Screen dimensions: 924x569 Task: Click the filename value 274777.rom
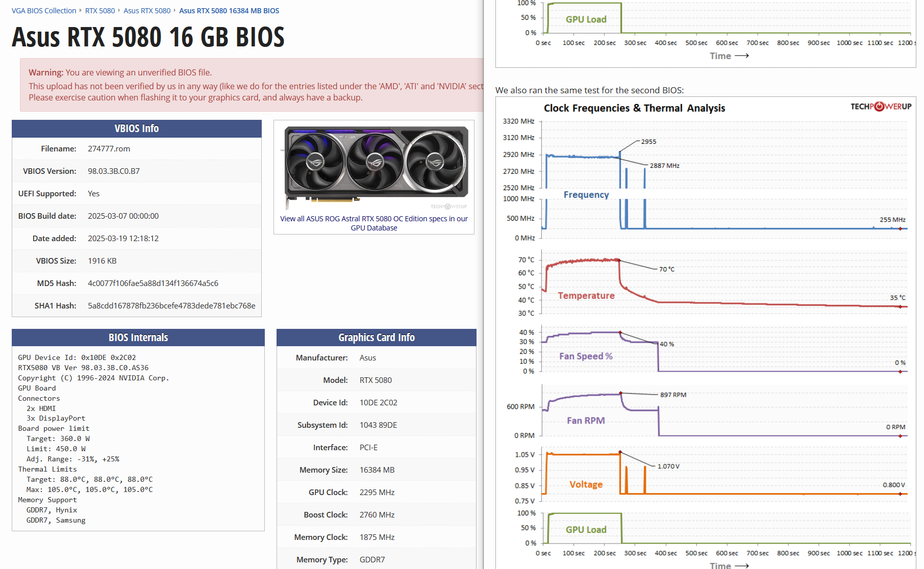109,149
